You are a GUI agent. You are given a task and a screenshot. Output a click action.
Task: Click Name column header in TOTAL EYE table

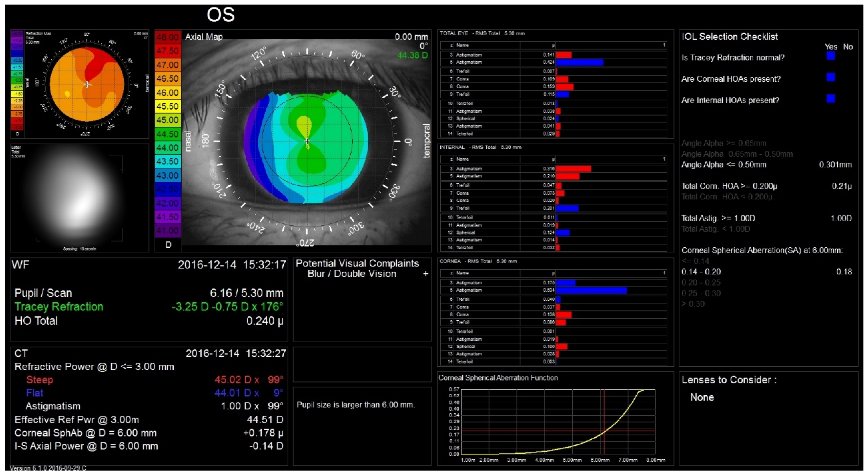[462, 45]
